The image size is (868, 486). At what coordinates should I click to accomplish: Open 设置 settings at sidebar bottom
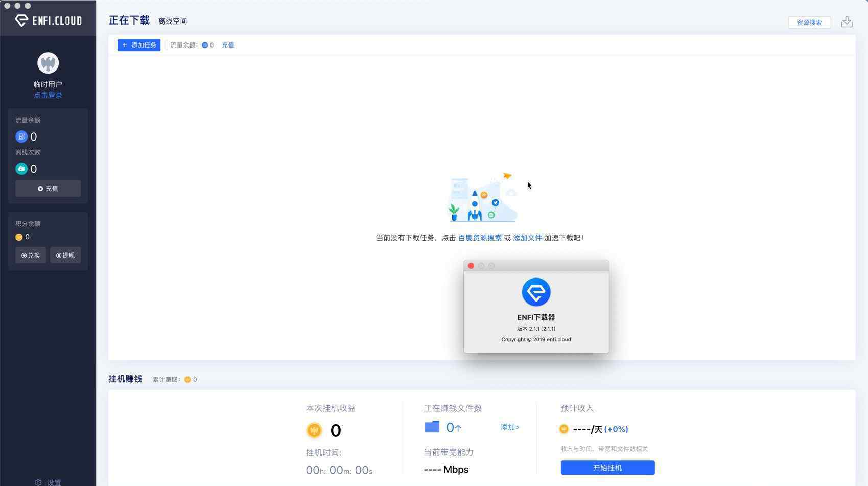click(x=48, y=482)
